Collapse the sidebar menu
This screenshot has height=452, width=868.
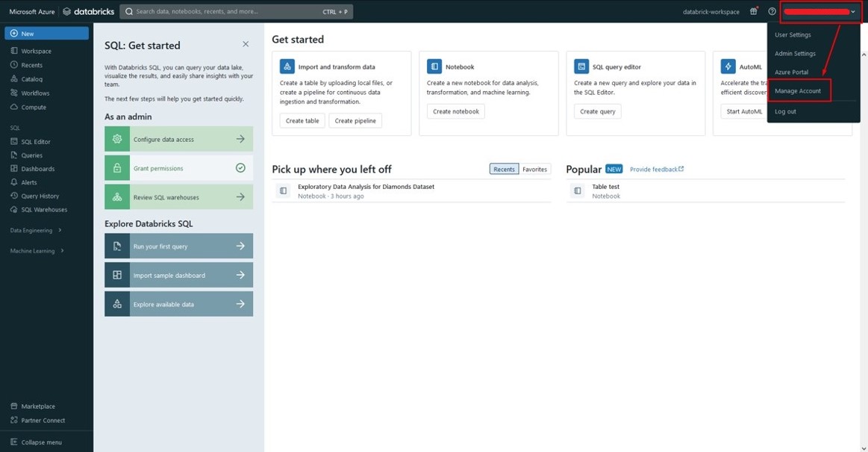point(36,442)
